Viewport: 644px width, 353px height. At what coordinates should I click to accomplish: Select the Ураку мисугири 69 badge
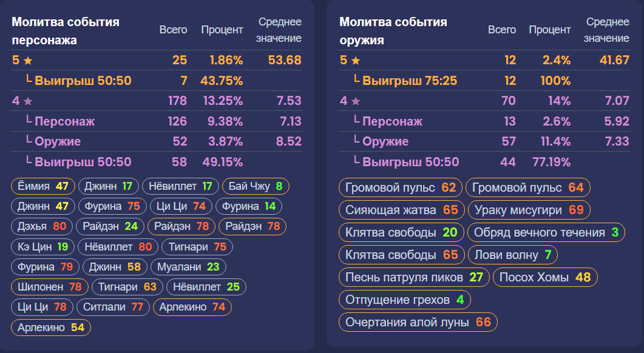(529, 210)
